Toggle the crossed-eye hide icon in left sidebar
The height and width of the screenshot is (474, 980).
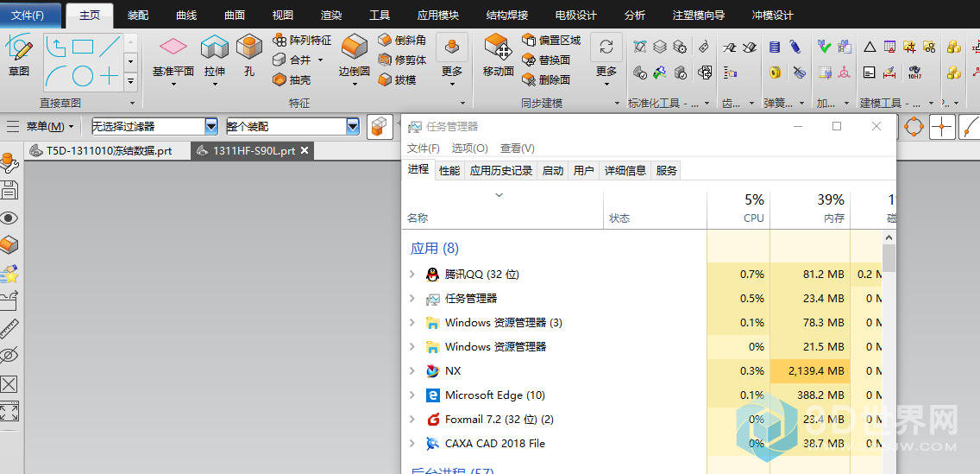click(9, 355)
